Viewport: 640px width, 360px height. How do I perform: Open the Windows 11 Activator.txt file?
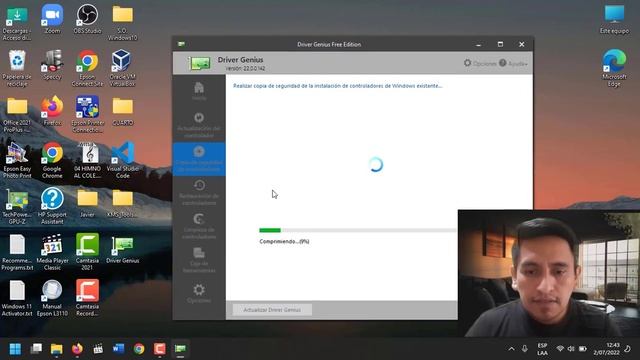[x=17, y=298]
